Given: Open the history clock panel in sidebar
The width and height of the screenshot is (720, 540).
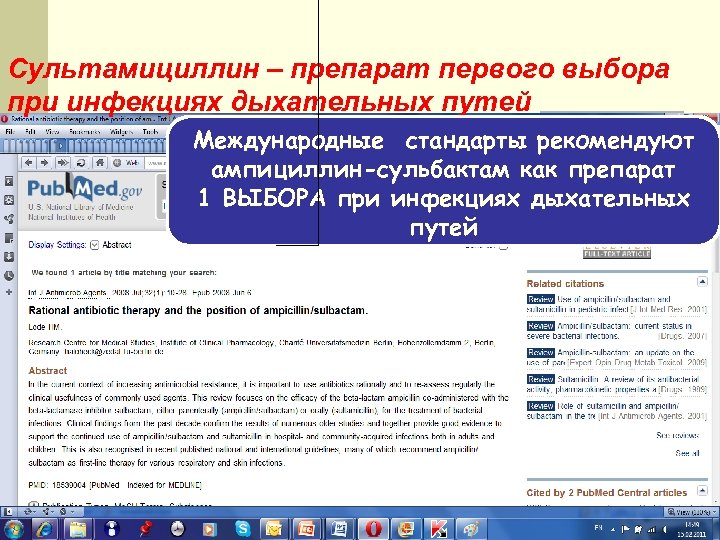Looking at the screenshot, I should coord(9,276).
